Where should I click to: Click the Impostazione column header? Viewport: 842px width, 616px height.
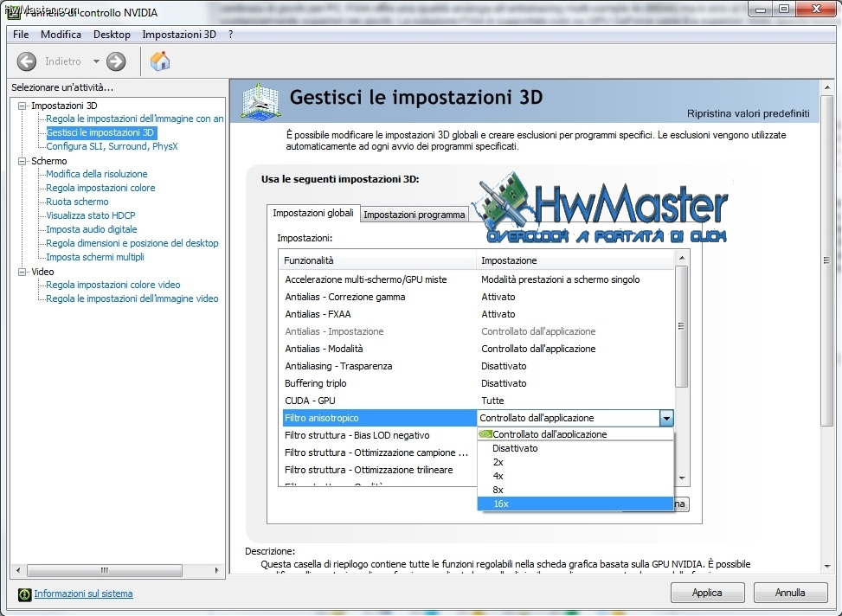point(575,260)
